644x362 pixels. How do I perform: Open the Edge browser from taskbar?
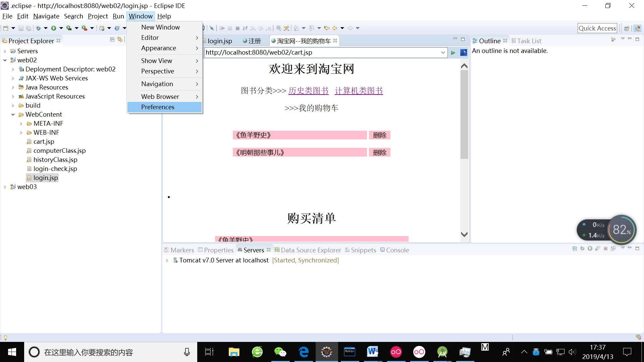tap(304, 352)
